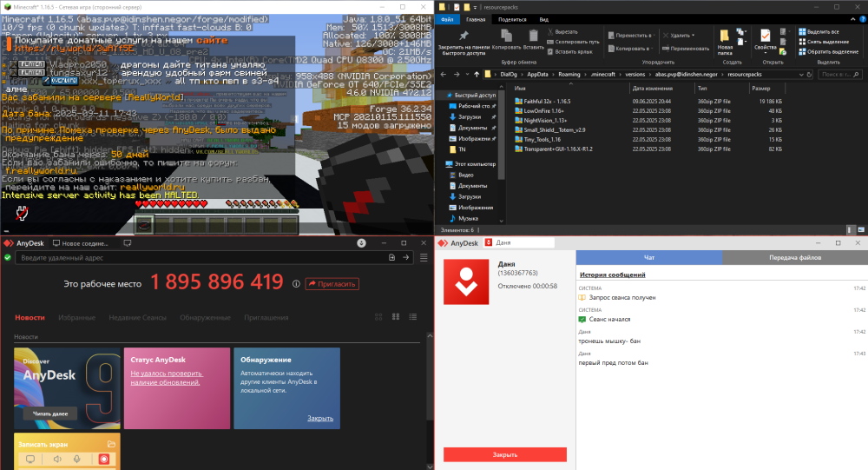868x470 pixels.
Task: Expand Explorer address history dropdown
Action: pyautogui.click(x=801, y=74)
